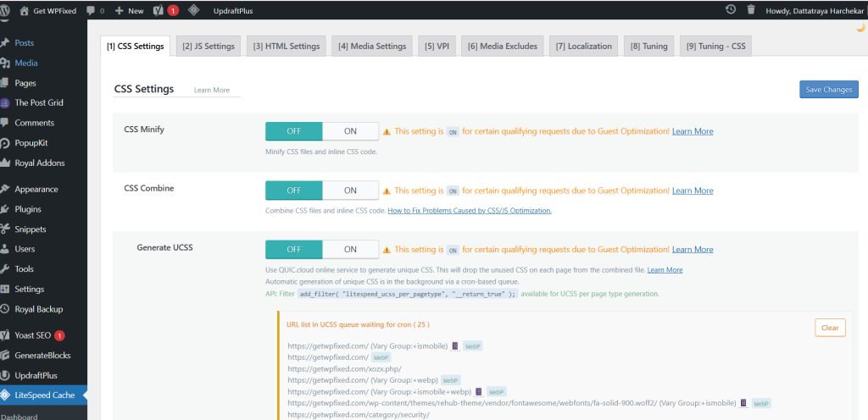This screenshot has width=868, height=420.
Task: Click the Save Changes button
Action: click(x=829, y=90)
